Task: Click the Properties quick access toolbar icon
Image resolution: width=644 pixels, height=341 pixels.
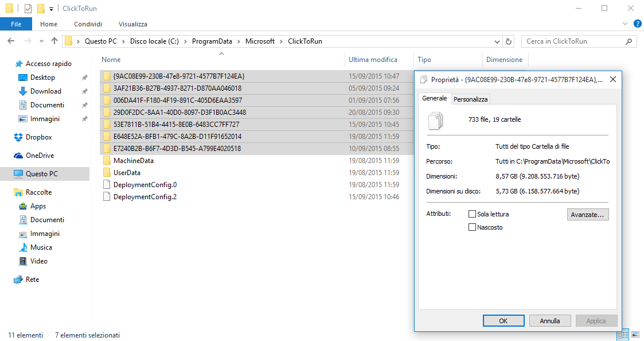Action: (28, 8)
